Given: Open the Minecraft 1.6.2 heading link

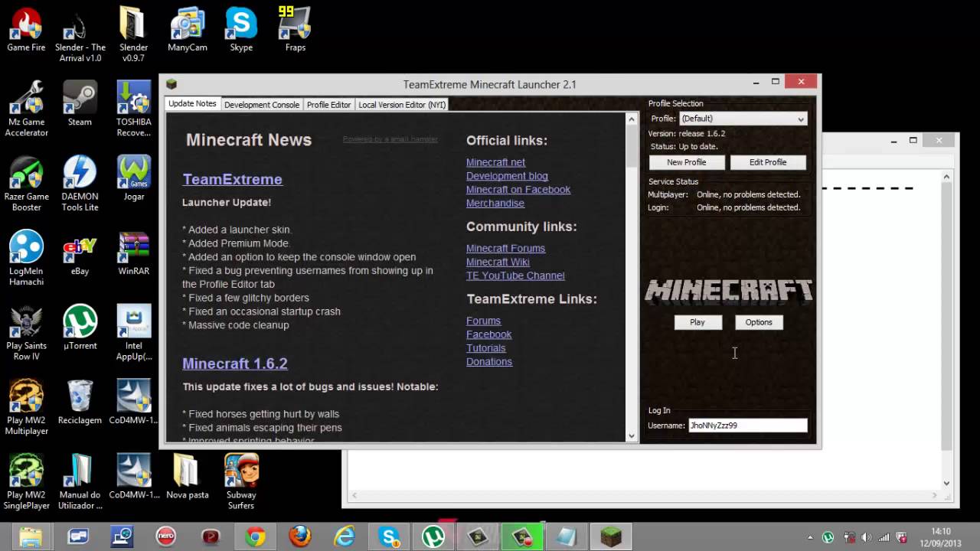Looking at the screenshot, I should (x=234, y=364).
